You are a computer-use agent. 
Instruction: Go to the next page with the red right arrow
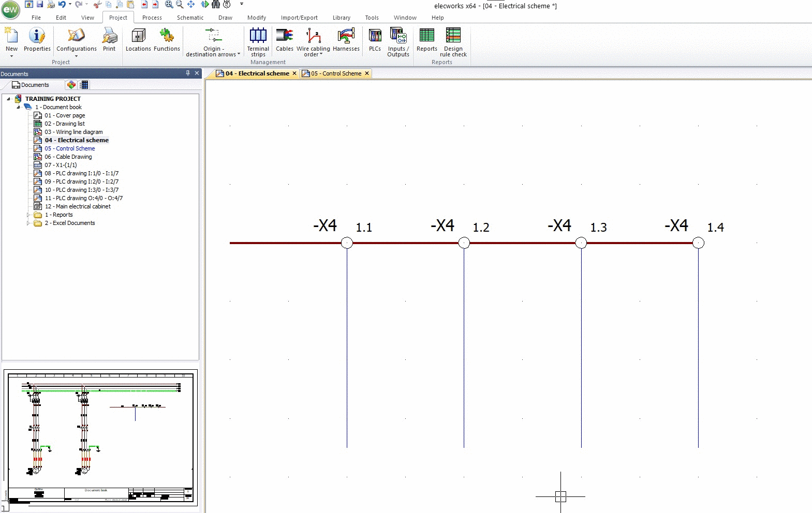pyautogui.click(x=155, y=4)
